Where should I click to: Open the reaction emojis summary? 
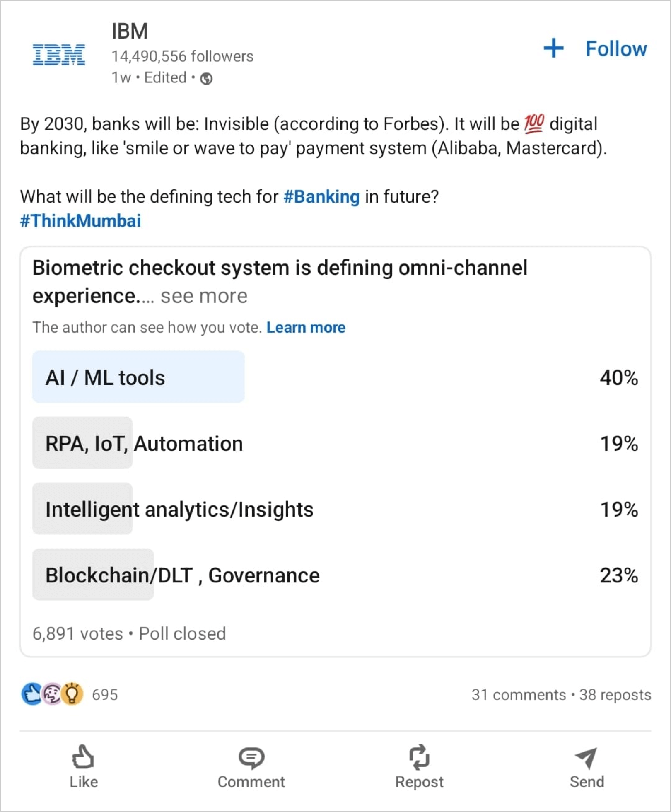pyautogui.click(x=53, y=694)
